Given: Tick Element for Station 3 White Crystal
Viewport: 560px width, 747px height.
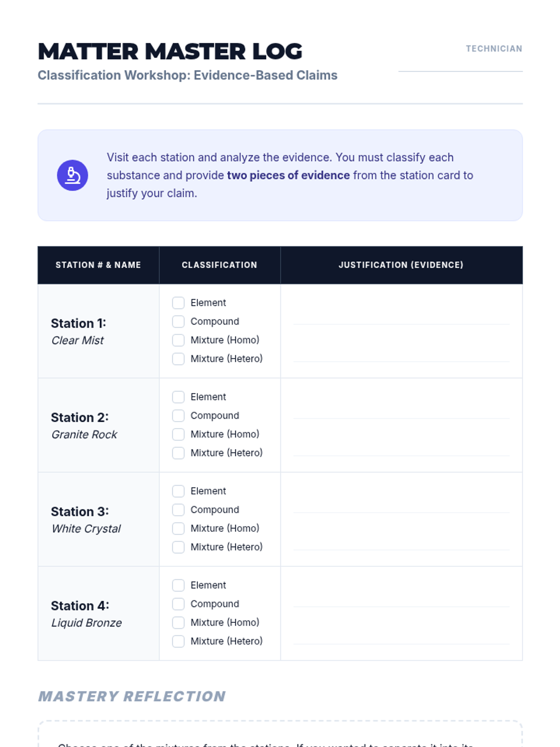Looking at the screenshot, I should pyautogui.click(x=178, y=491).
